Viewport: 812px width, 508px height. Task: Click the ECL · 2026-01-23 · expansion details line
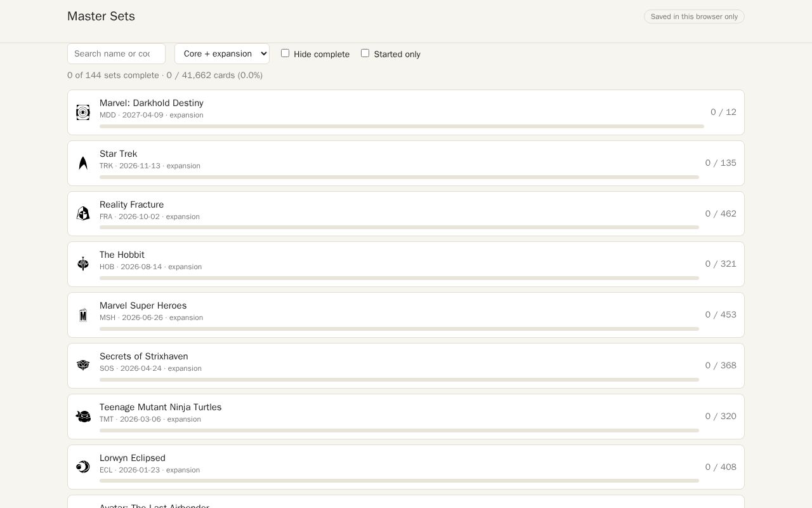click(x=150, y=470)
